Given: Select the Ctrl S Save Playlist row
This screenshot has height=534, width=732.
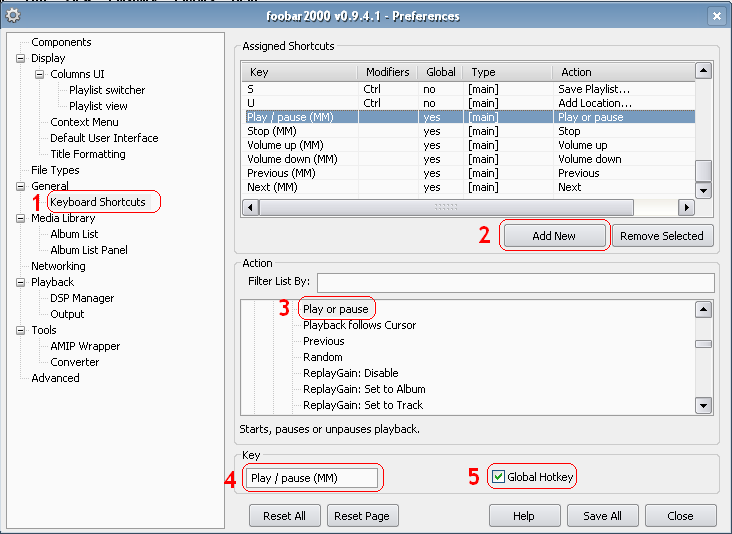Looking at the screenshot, I should coord(469,89).
